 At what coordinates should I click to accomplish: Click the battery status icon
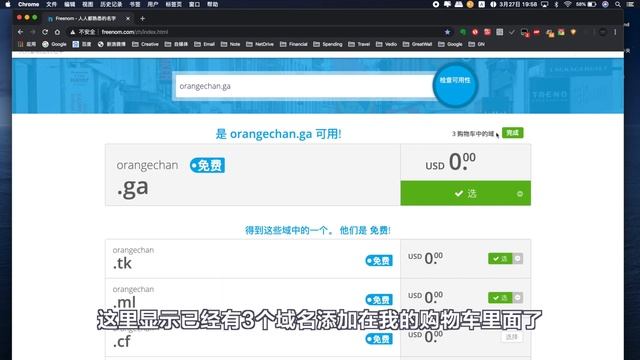(591, 4)
